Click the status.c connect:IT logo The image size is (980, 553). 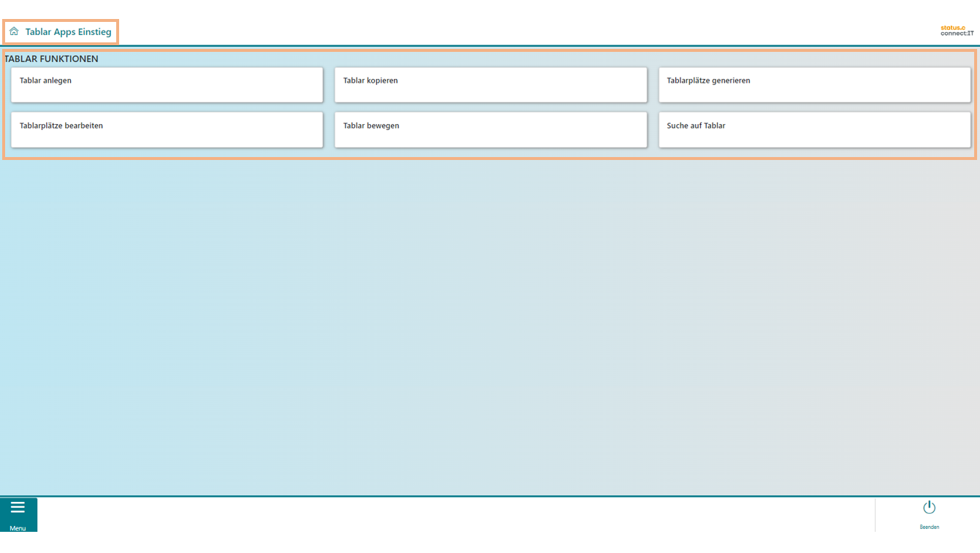point(957,31)
